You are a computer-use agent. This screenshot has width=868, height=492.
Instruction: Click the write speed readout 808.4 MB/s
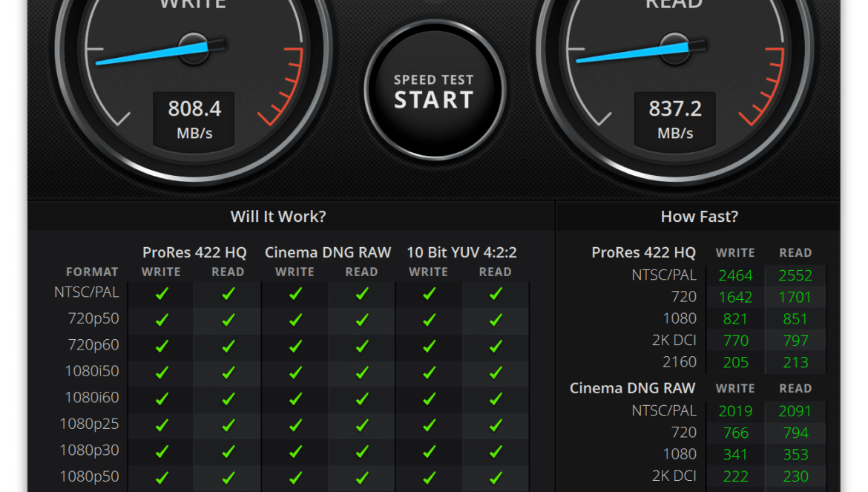coord(194,120)
